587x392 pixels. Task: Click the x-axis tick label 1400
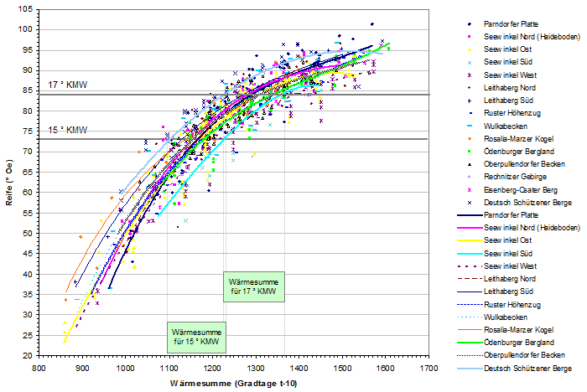coord(299,369)
